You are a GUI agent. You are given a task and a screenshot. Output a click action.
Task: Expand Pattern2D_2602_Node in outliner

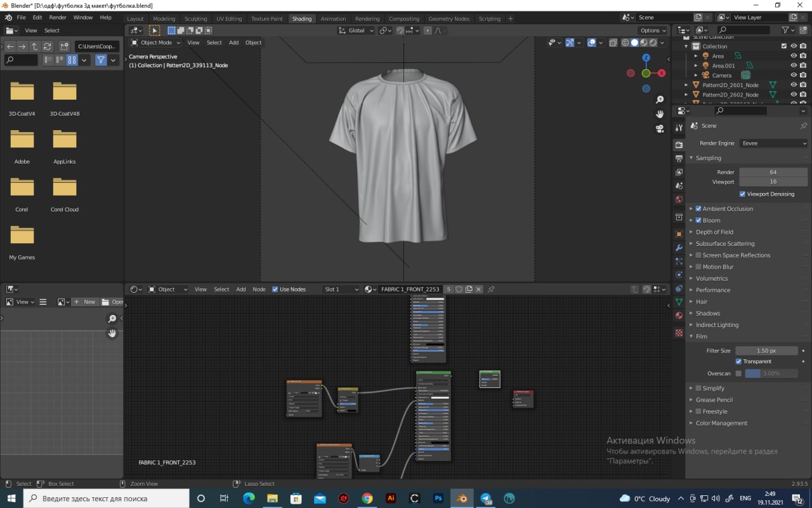point(686,95)
